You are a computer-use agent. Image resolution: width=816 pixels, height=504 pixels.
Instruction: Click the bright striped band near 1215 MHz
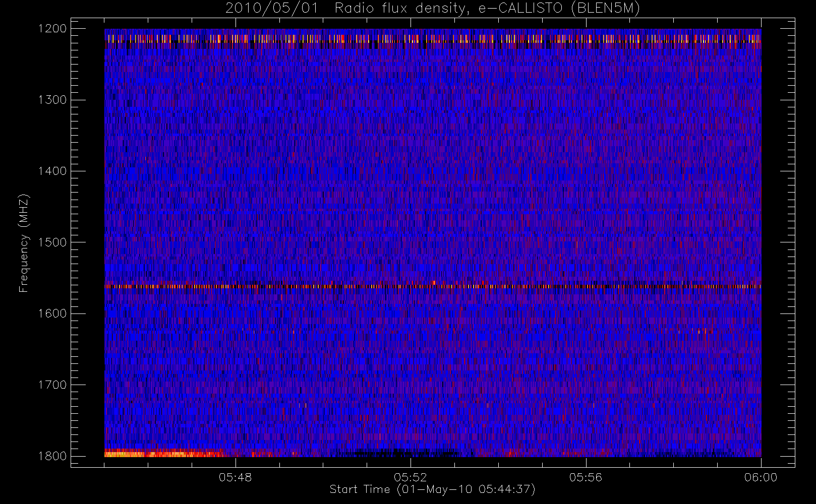tap(433, 38)
